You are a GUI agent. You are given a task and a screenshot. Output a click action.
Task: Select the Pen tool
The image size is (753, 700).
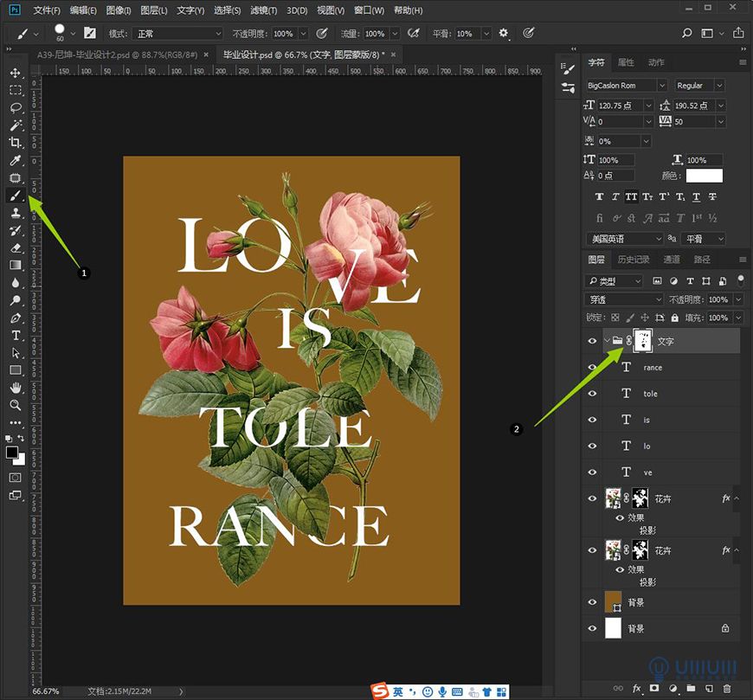click(16, 318)
